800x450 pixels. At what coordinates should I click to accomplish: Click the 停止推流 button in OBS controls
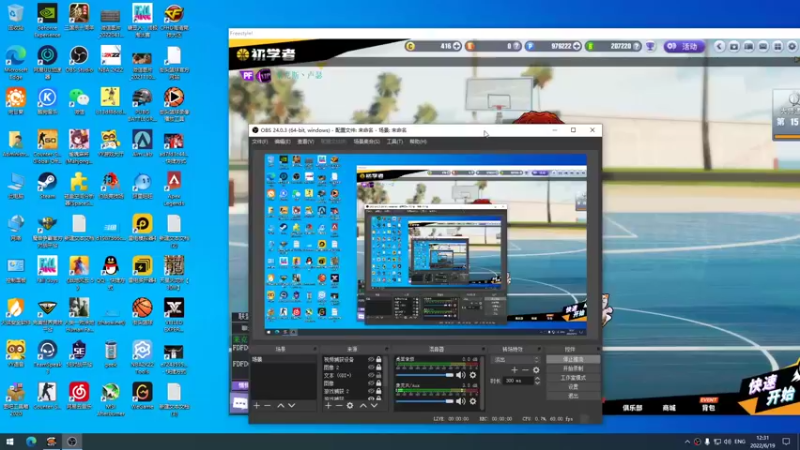coord(573,359)
